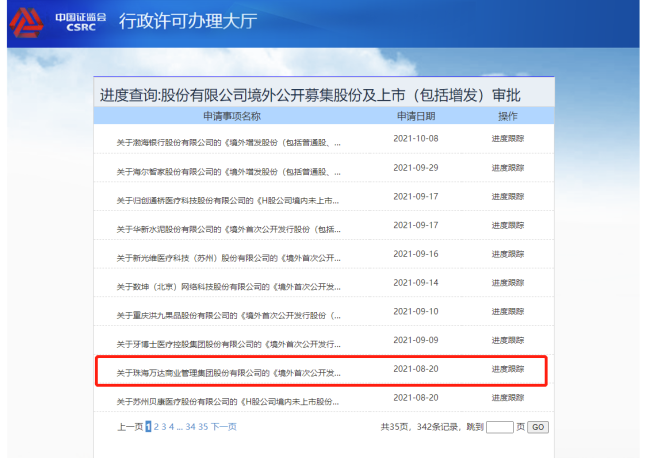Open the 牙博士医疗控股 application entry
The height and width of the screenshot is (458, 650).
tap(228, 344)
